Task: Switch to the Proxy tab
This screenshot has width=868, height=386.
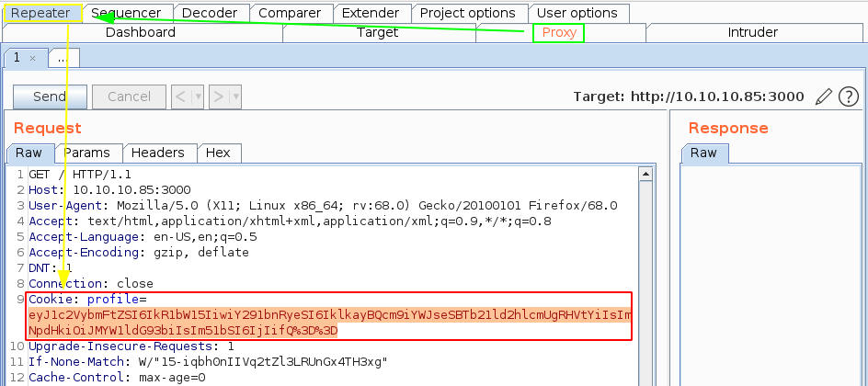Action: [558, 33]
